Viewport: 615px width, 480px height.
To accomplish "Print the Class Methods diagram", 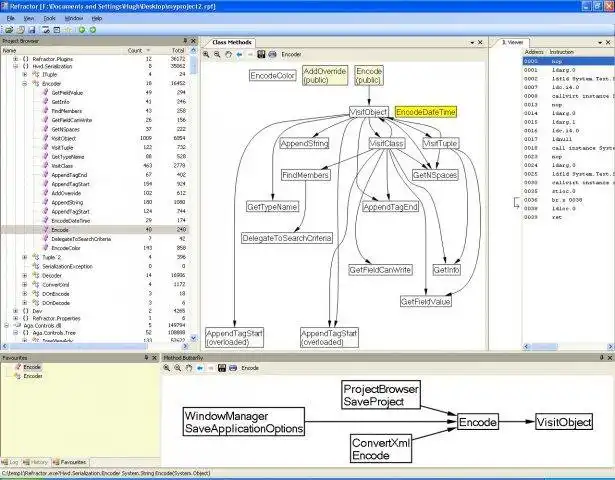I will 273,55.
